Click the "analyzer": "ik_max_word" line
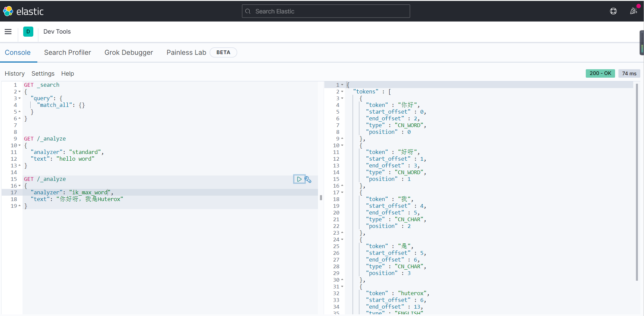The height and width of the screenshot is (316, 644). point(72,193)
